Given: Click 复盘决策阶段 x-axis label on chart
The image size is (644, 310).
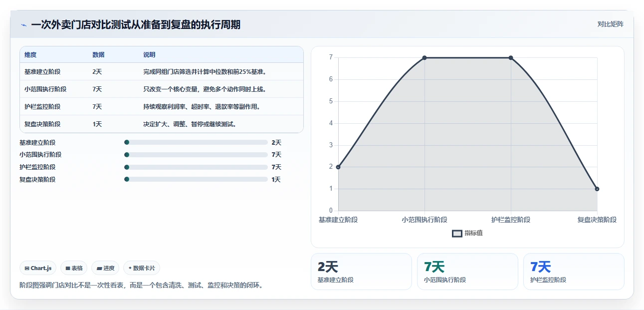Looking at the screenshot, I should (x=597, y=220).
